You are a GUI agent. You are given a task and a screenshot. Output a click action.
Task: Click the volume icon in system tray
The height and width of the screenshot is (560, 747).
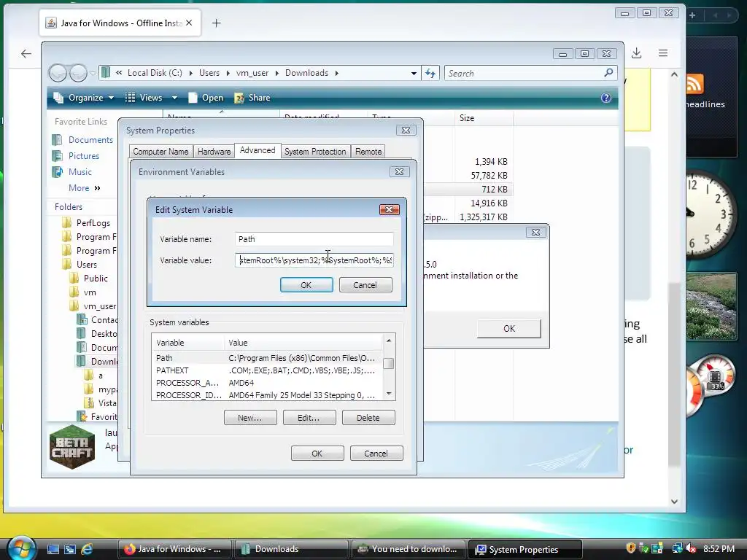coord(692,548)
